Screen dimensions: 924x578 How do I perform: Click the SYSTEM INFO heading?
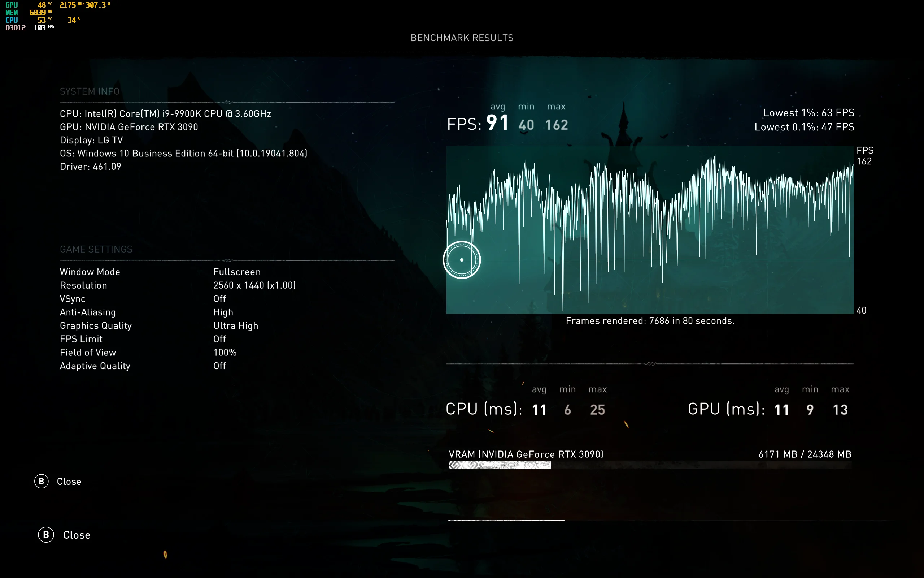[90, 91]
